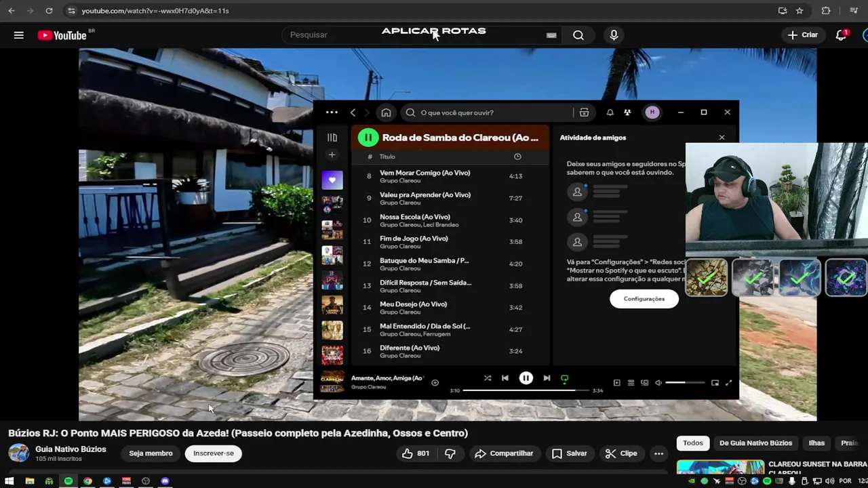This screenshot has height=488, width=868.
Task: Click Seja membro button
Action: tap(151, 453)
